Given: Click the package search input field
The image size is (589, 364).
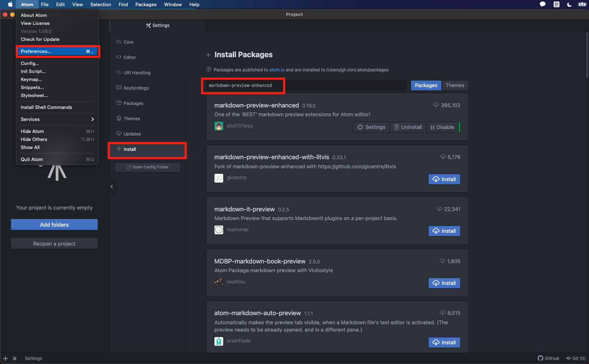Looking at the screenshot, I should 306,85.
